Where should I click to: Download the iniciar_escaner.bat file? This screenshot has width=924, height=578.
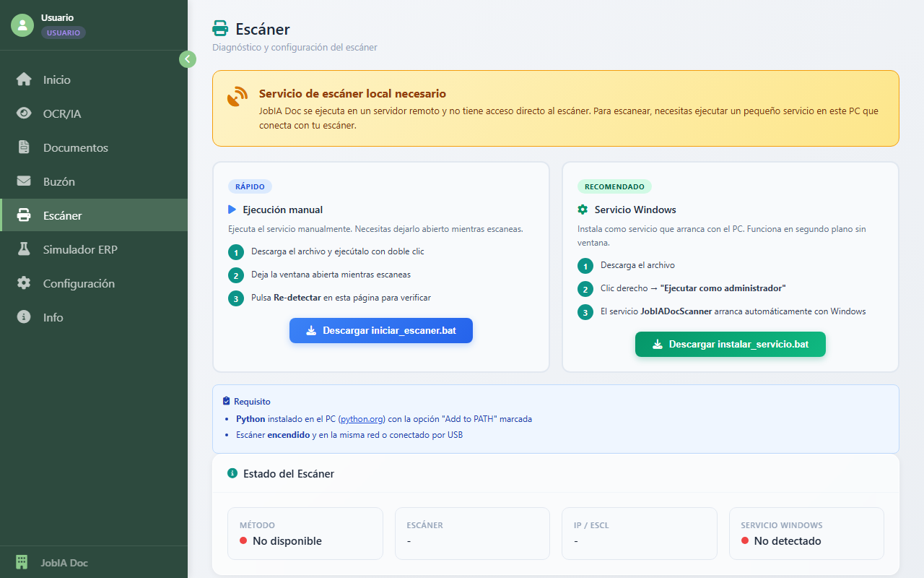381,330
